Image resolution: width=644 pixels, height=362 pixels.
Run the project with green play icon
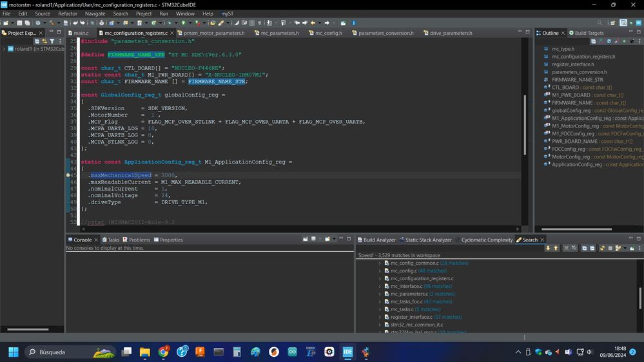(x=184, y=23)
